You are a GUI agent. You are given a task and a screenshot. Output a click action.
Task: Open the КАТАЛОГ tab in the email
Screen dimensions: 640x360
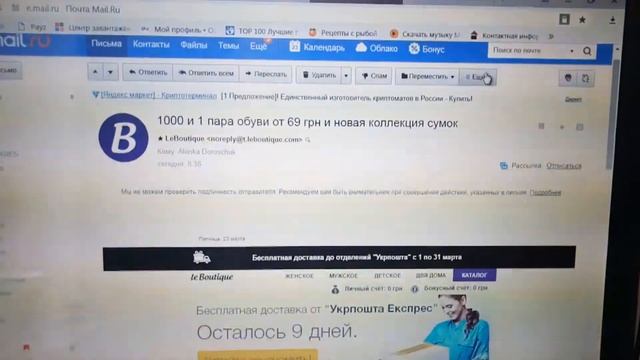coord(474,275)
